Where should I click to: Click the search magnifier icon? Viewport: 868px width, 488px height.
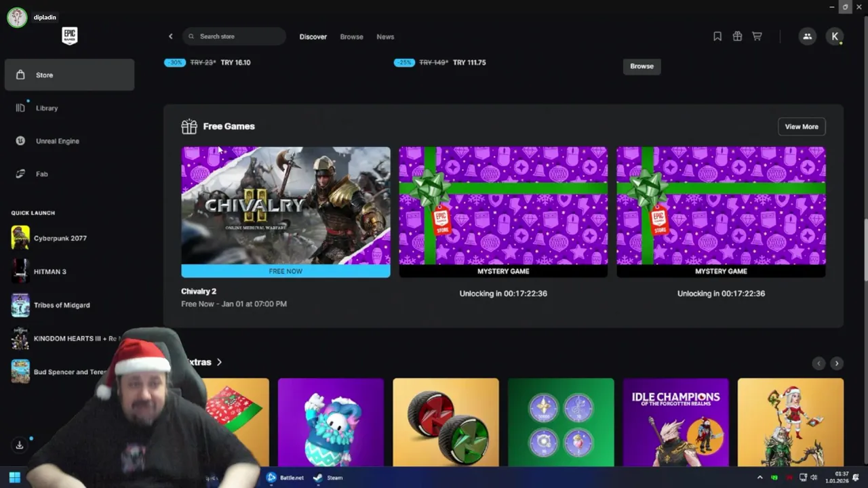[x=191, y=37]
